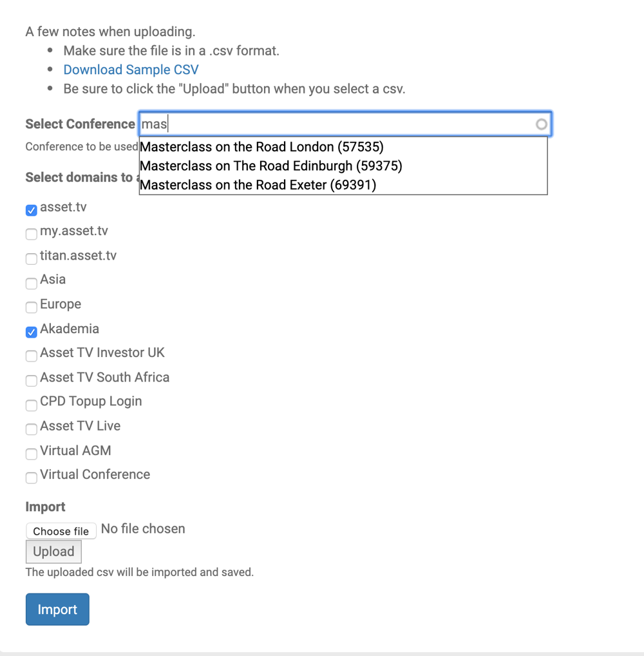The image size is (644, 656).
Task: Tick the titan.asset.tv checkbox
Action: (32, 258)
